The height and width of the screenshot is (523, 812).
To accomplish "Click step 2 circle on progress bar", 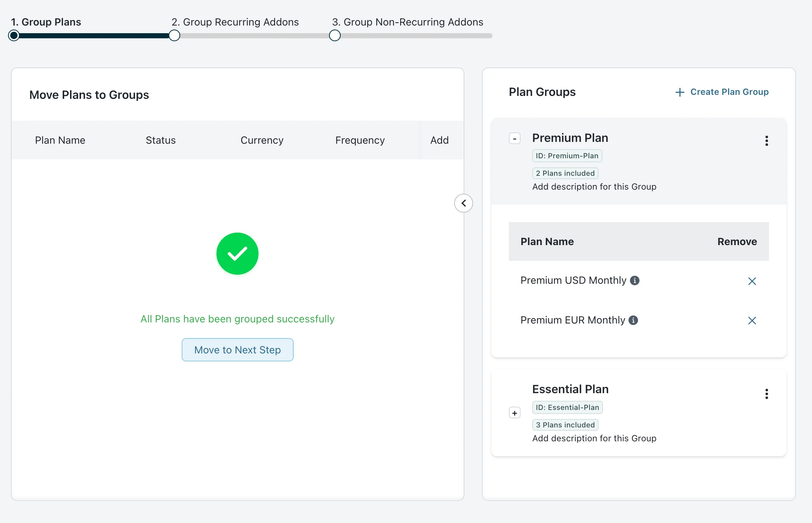I will pos(174,36).
